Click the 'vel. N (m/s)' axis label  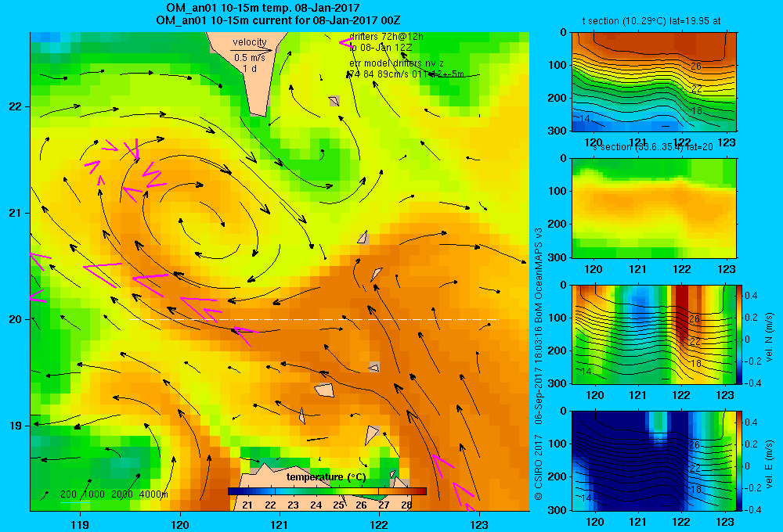769,337
